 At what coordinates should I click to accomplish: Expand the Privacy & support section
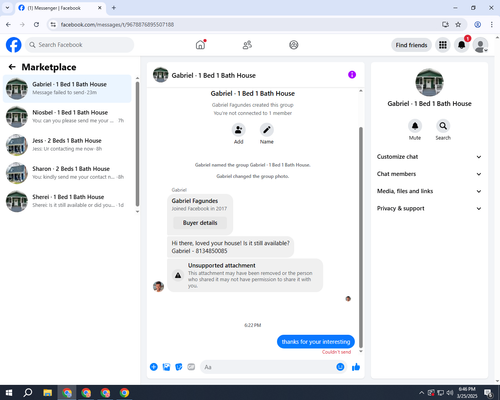pos(429,208)
